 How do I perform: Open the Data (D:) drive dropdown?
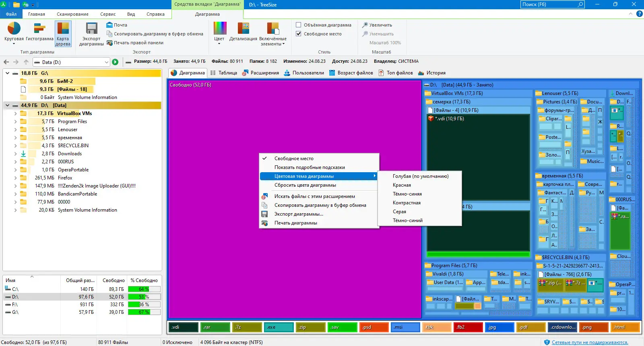106,62
